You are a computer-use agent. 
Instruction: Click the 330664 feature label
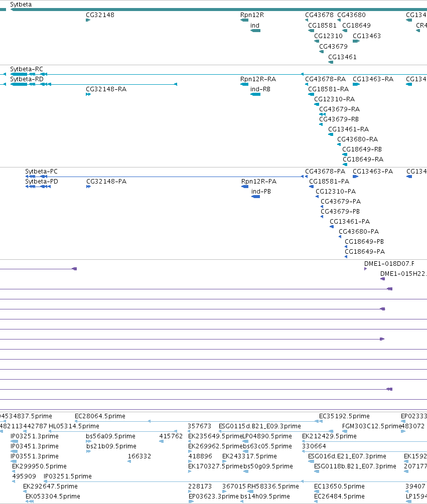[x=314, y=446]
